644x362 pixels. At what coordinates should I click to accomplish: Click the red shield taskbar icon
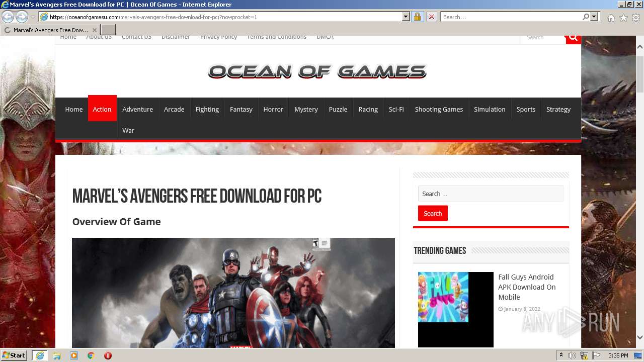point(108,355)
